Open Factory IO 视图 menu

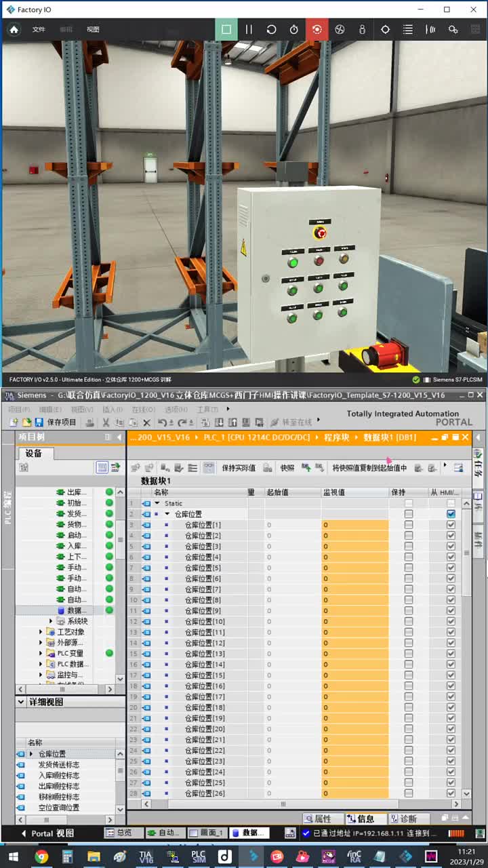(x=93, y=29)
